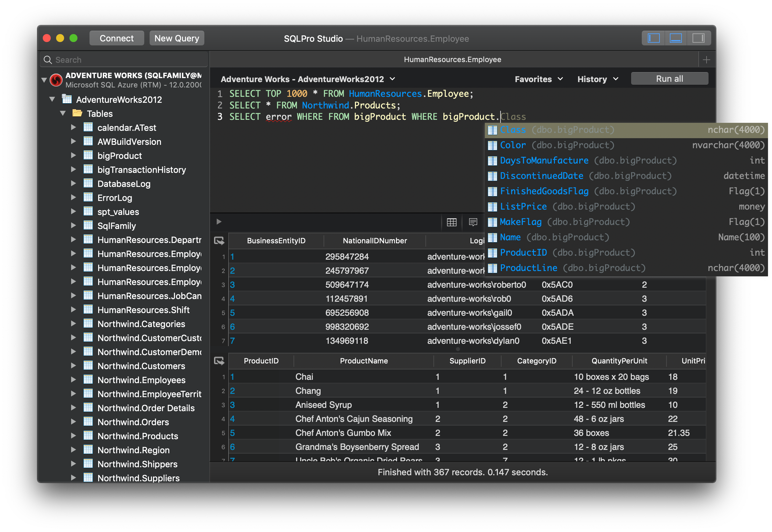Choose ListPrice from the autocomplete popup
The image size is (772, 532).
click(524, 206)
